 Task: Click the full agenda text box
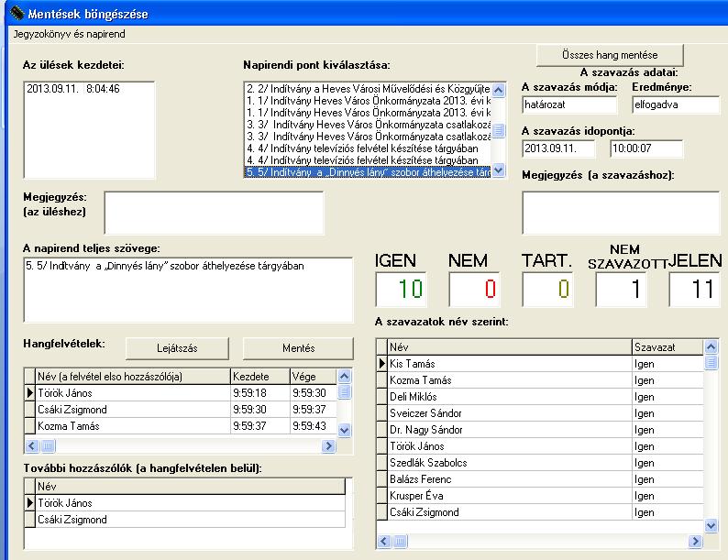point(188,290)
